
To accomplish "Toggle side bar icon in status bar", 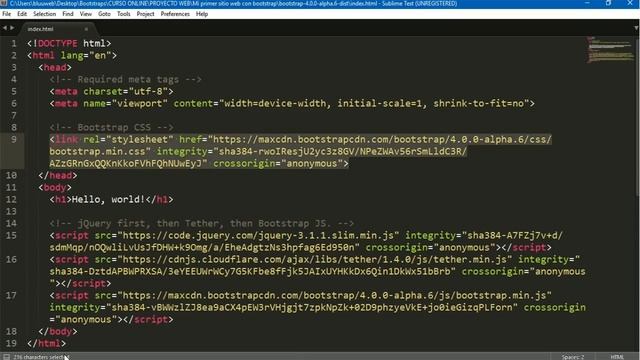I will (6, 357).
